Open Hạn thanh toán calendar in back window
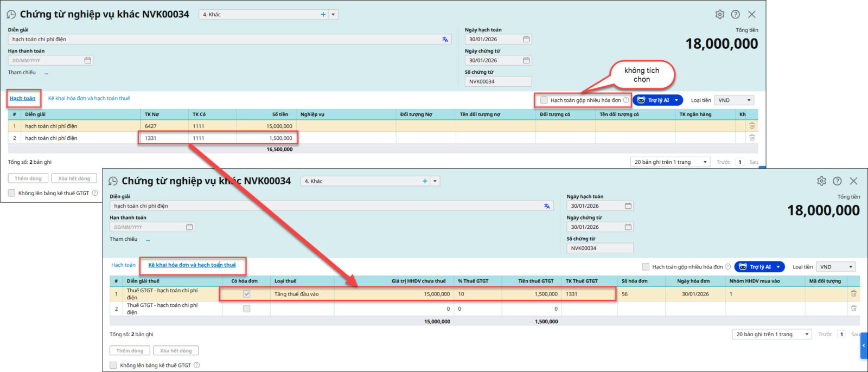The width and height of the screenshot is (868, 372). click(88, 60)
